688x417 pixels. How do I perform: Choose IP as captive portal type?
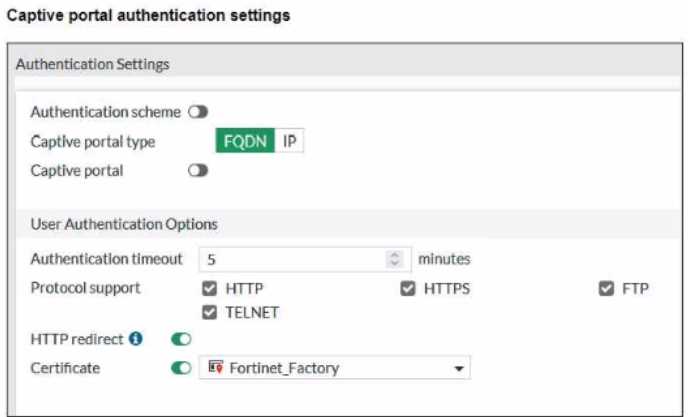(x=289, y=141)
